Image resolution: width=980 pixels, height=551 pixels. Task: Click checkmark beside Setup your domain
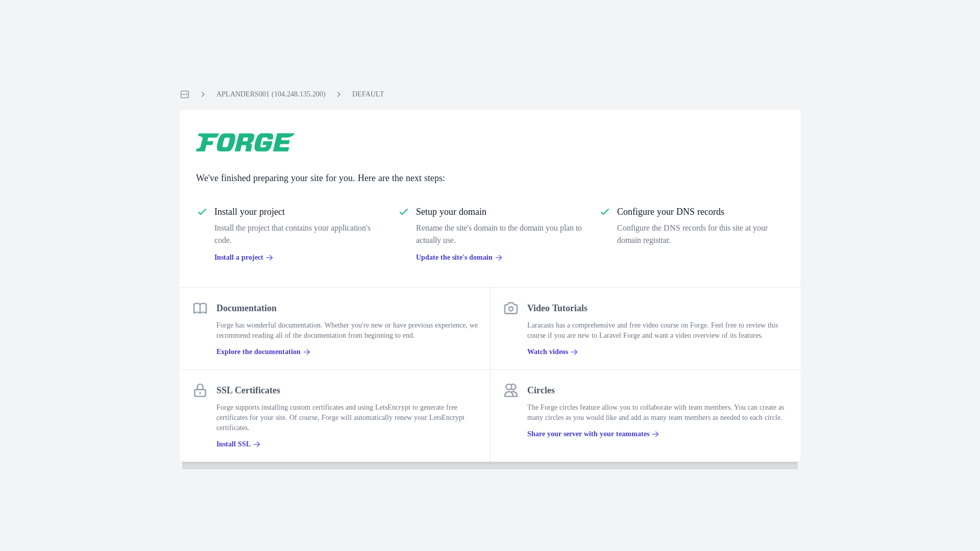[x=404, y=212]
